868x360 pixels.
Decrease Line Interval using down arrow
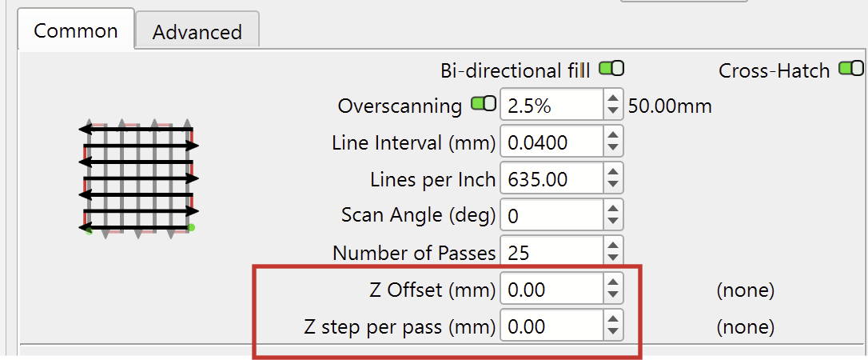(612, 147)
